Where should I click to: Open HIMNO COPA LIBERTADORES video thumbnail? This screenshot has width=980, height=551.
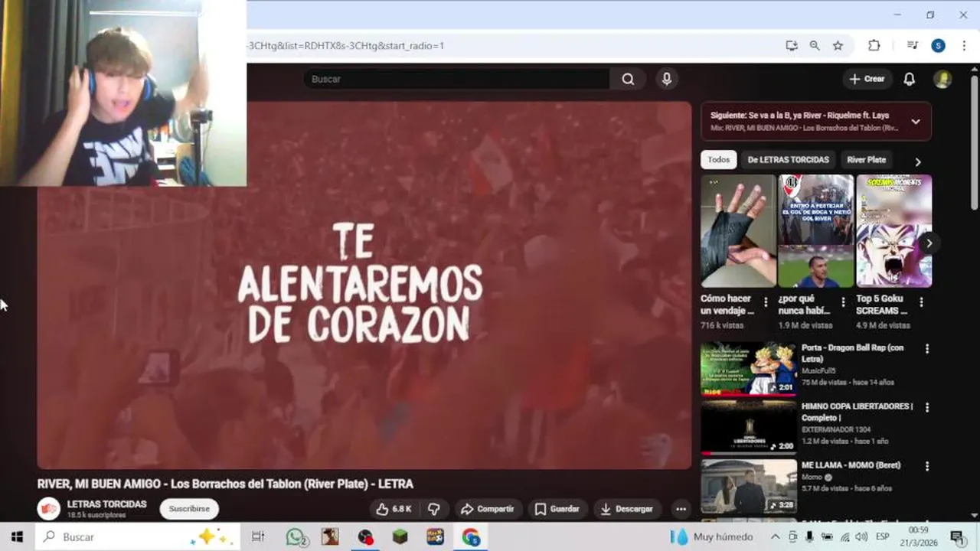tap(749, 427)
